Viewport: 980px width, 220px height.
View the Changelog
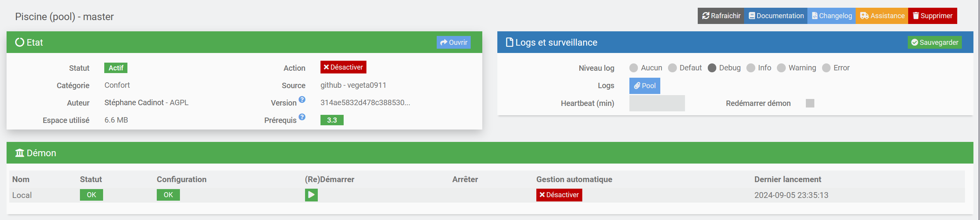(831, 16)
